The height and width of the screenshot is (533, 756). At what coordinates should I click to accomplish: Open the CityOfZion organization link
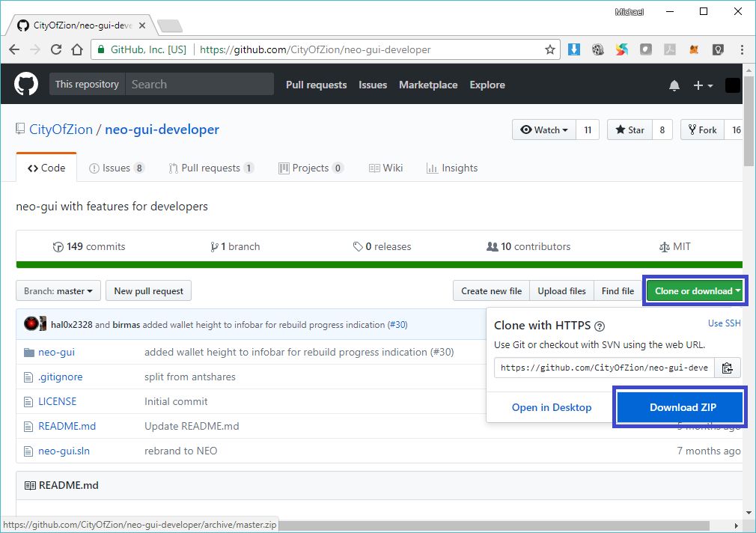pos(61,130)
